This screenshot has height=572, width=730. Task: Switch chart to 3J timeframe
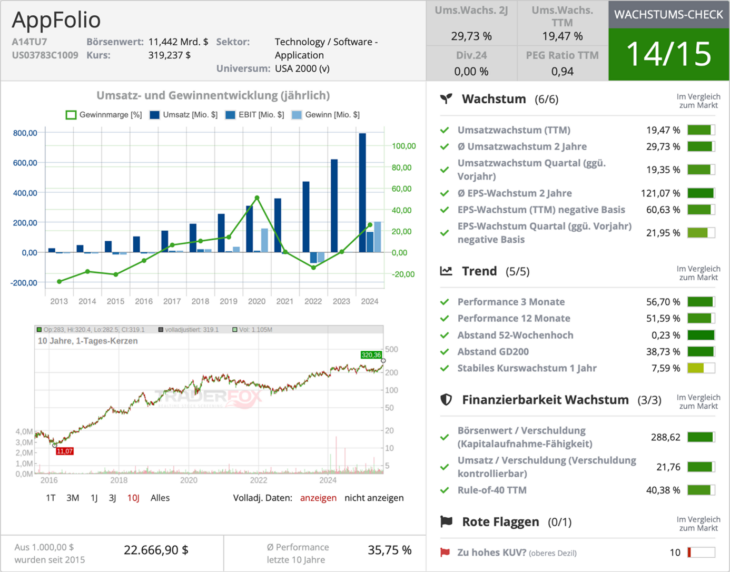pos(112,498)
